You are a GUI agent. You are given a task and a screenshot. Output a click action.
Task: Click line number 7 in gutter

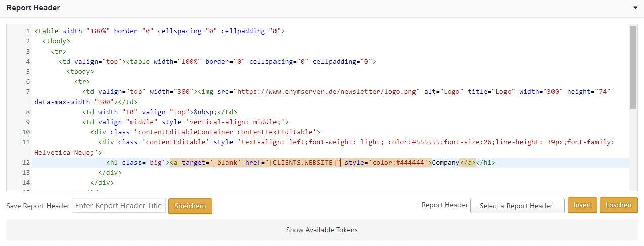(28, 92)
